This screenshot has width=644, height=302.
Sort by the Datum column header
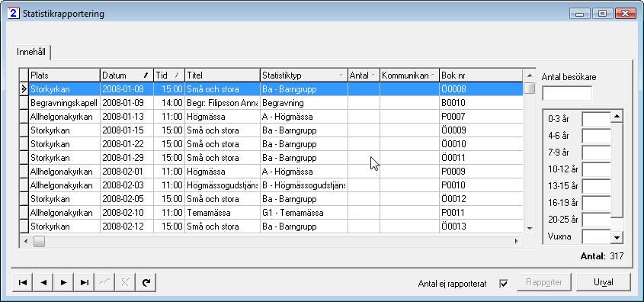pos(127,75)
